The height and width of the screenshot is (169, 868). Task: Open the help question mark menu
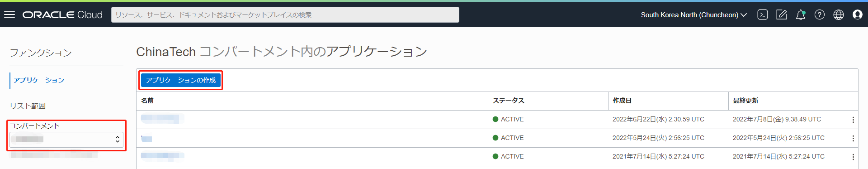820,14
